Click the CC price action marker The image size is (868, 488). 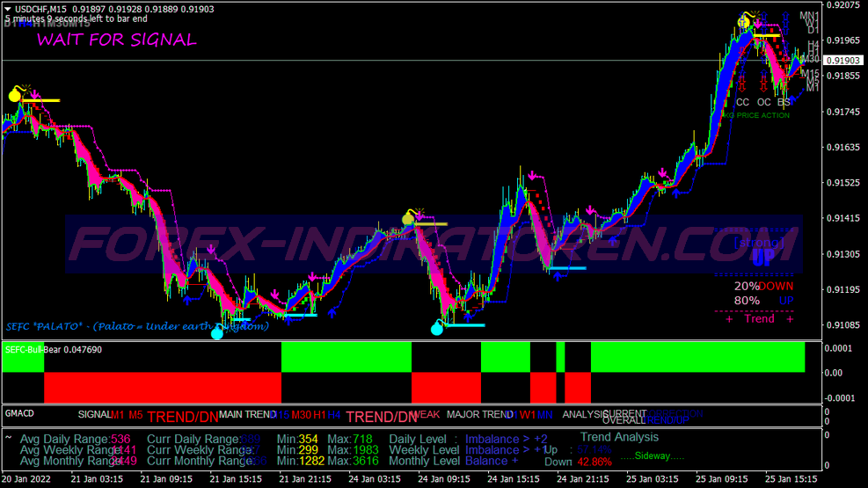coord(742,102)
